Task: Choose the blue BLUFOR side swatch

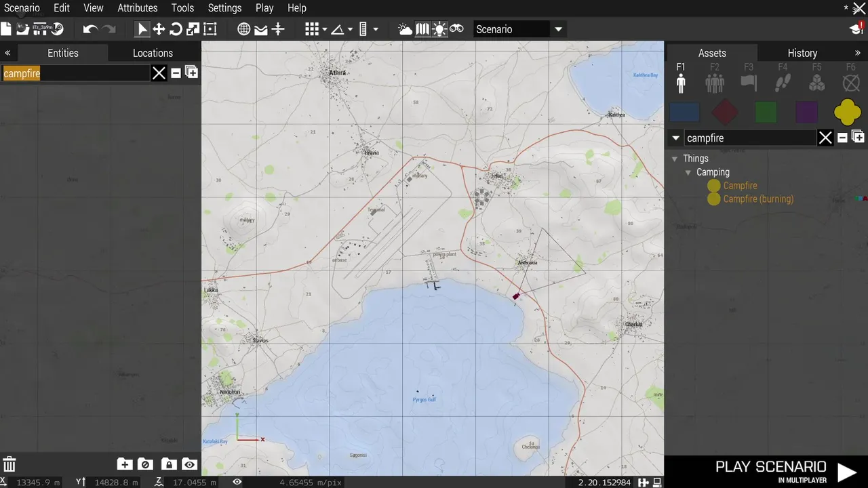Action: pyautogui.click(x=684, y=112)
